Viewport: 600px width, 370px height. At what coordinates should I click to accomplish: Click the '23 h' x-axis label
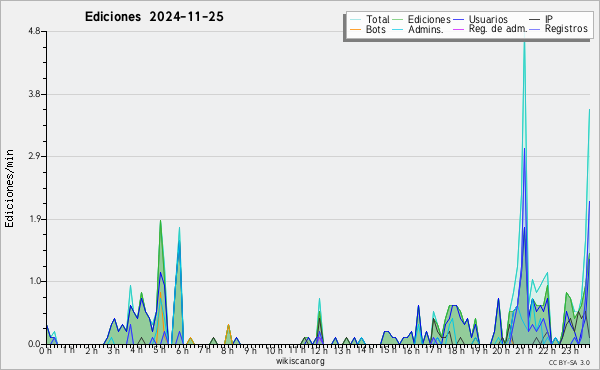point(569,351)
